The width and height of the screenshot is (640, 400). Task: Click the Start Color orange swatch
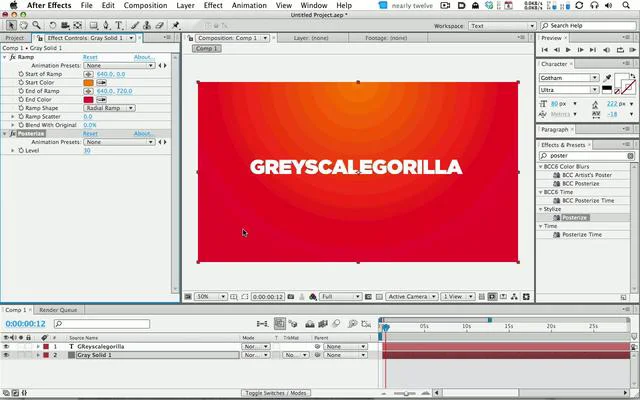point(89,82)
